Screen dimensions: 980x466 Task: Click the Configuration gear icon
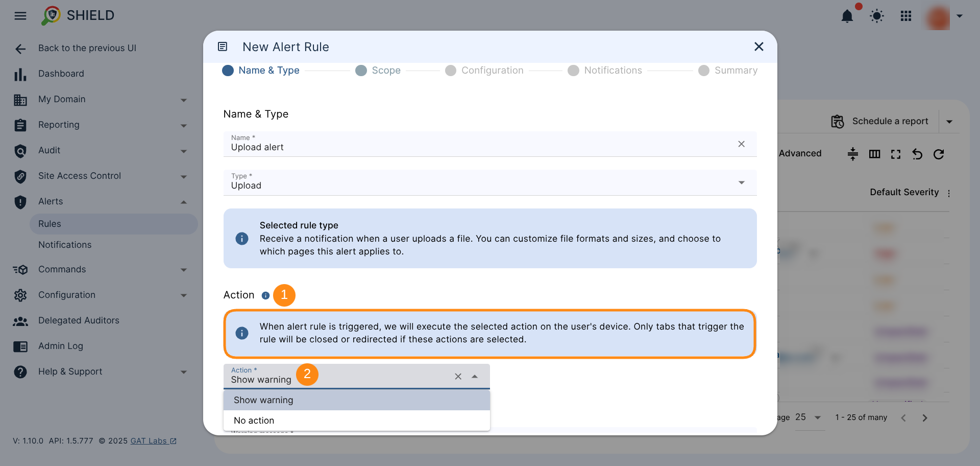point(20,295)
